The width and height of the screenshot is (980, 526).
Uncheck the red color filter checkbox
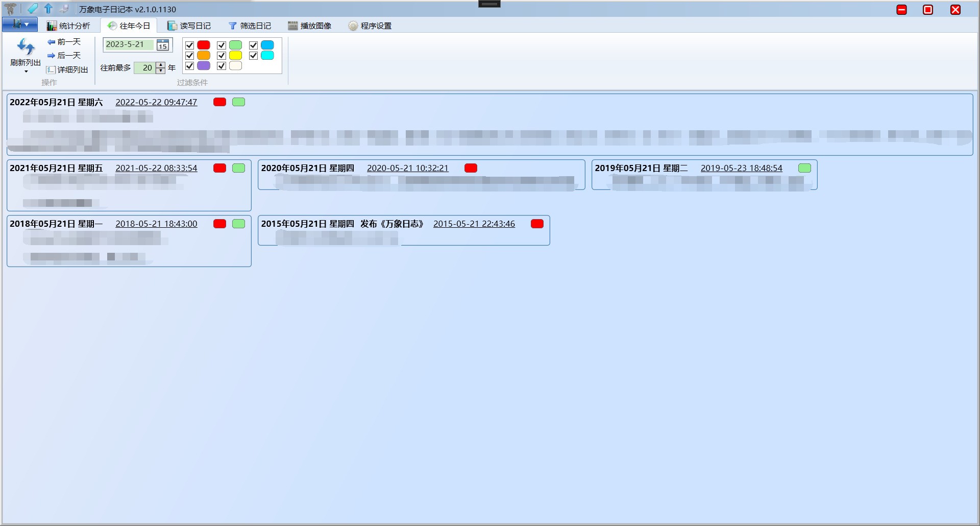click(189, 45)
